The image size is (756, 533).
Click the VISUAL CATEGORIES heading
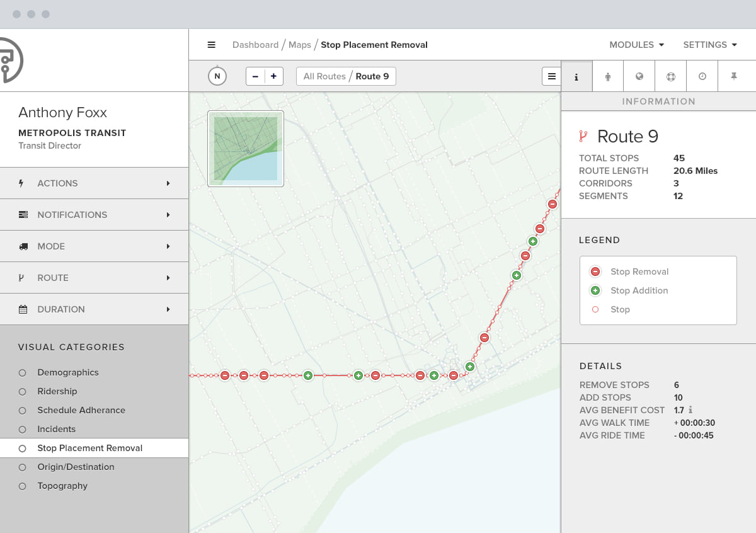[71, 347]
